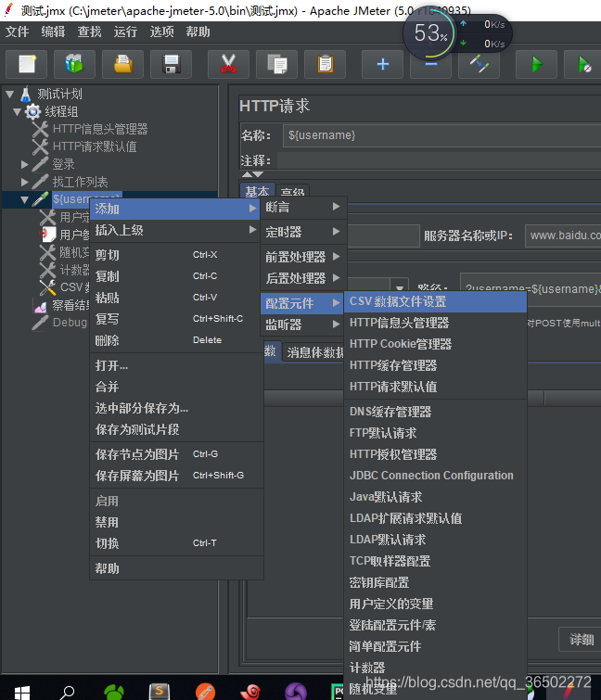
Task: Open the 监听器 submenu
Action: [x=303, y=325]
